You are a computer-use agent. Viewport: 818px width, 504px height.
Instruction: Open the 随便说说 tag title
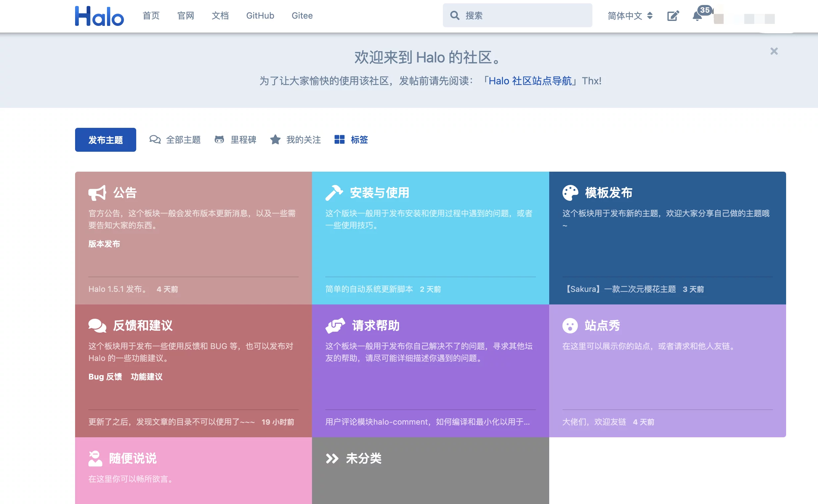pos(133,459)
